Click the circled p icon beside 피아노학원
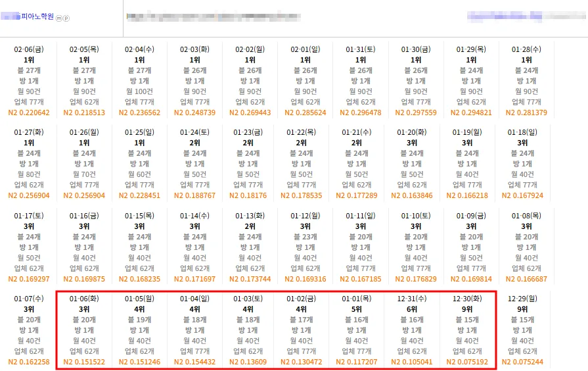Image resolution: width=588 pixels, height=371 pixels. tap(66, 18)
